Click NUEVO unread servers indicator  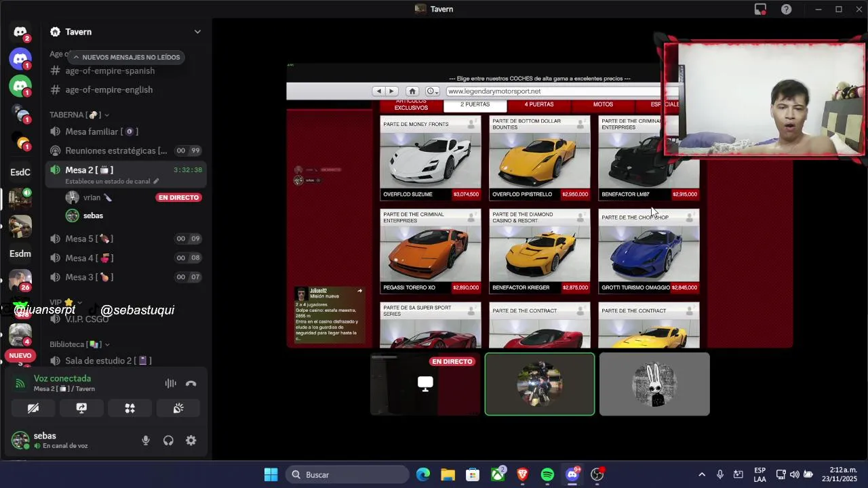click(x=20, y=355)
